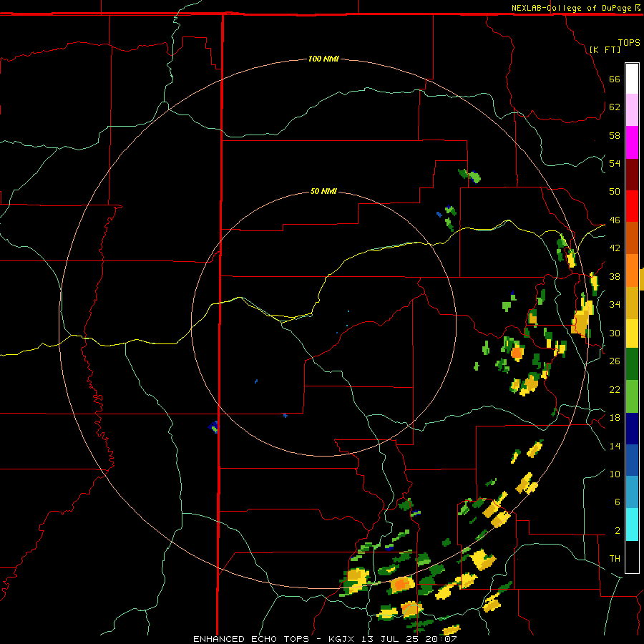
Task: Click the 100 NMI range ring label
Action: [x=323, y=59]
